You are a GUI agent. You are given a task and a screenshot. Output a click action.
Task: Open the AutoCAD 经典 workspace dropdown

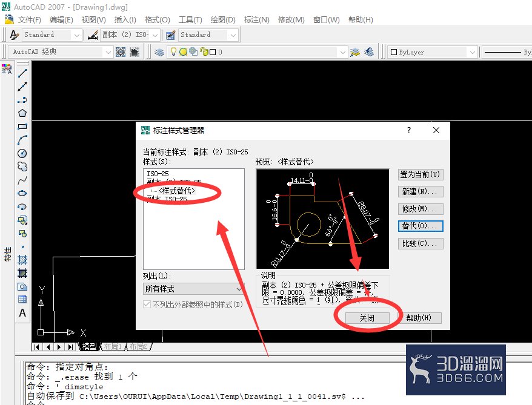pos(60,52)
